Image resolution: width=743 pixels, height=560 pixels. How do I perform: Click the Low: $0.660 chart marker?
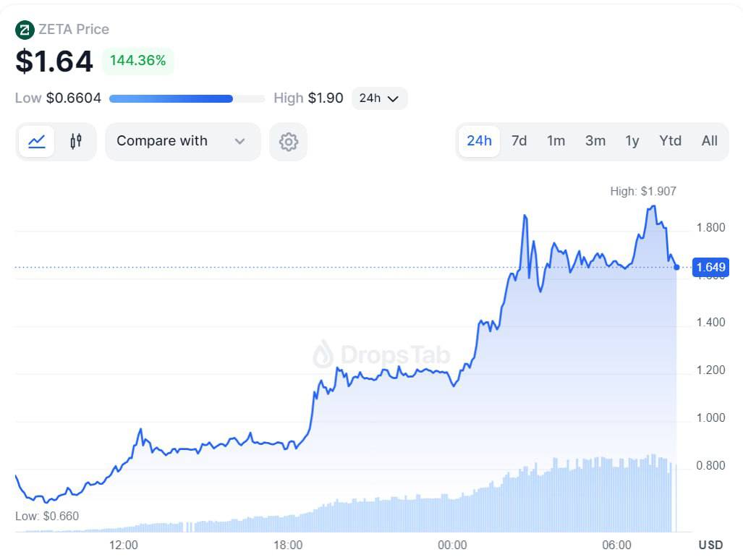(47, 516)
